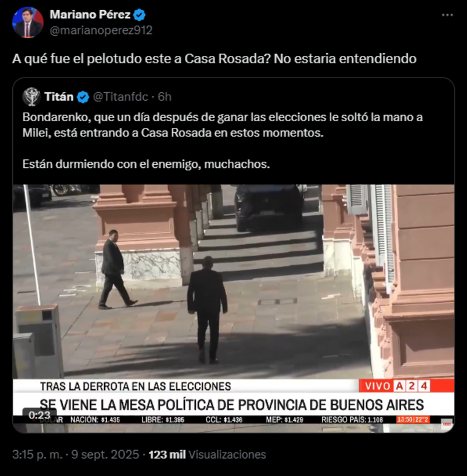This screenshot has height=476, width=467.
Task: Open the @marianoperez912 handle
Action: pos(101,30)
